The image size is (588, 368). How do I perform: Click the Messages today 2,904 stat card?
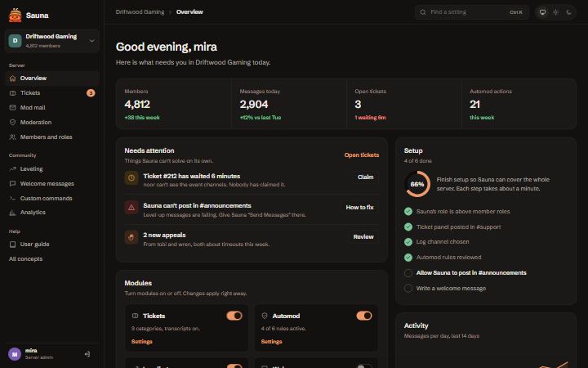tap(289, 104)
